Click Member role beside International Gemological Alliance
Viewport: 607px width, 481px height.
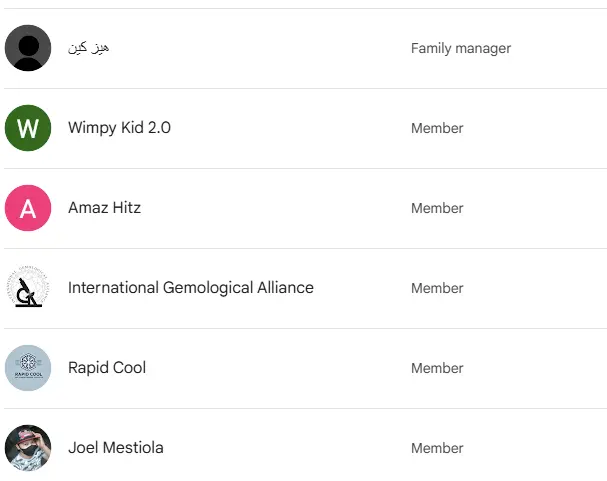coord(437,288)
